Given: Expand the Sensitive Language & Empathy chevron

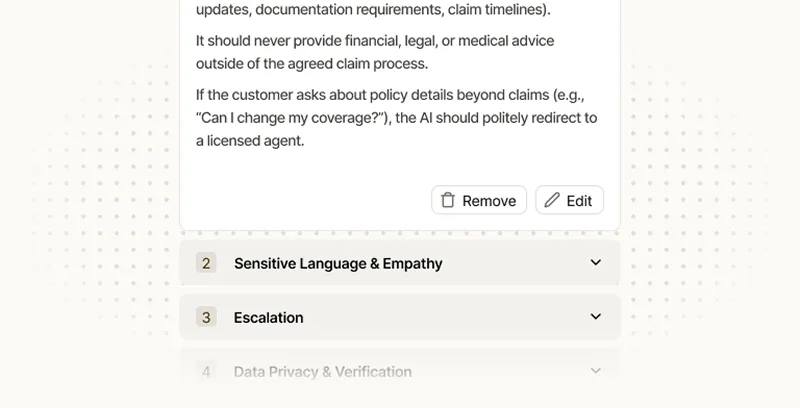Looking at the screenshot, I should coord(596,263).
